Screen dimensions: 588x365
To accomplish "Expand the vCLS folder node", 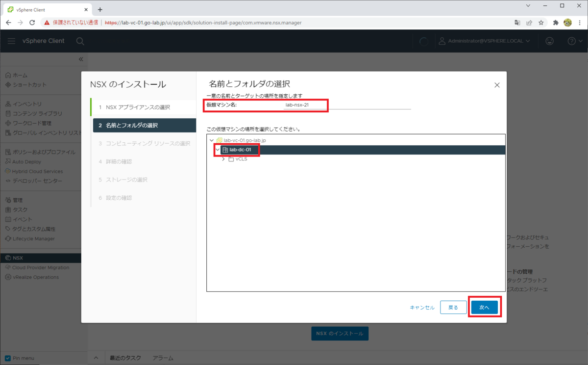I will (224, 159).
